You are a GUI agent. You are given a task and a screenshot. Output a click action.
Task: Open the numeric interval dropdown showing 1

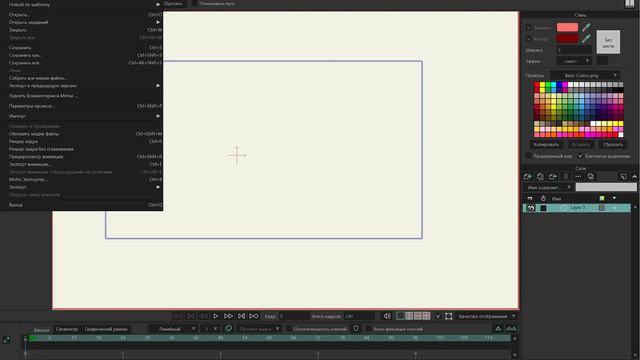point(210,329)
